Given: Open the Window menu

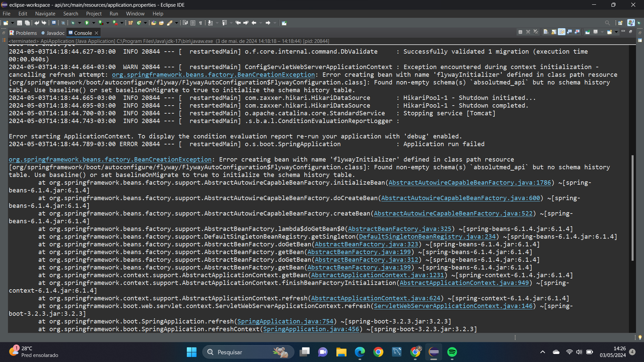Looking at the screenshot, I should tap(135, 14).
